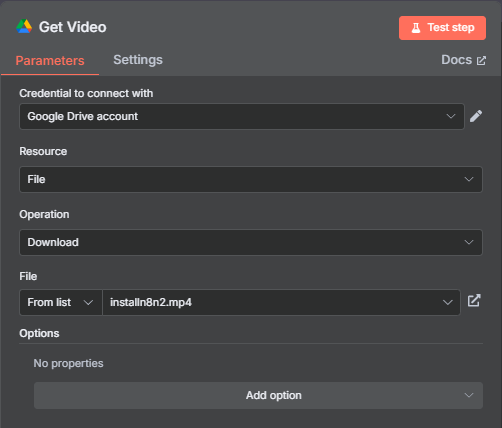The height and width of the screenshot is (428, 502).
Task: Open the Google Drive account credential dropdown
Action: [242, 116]
